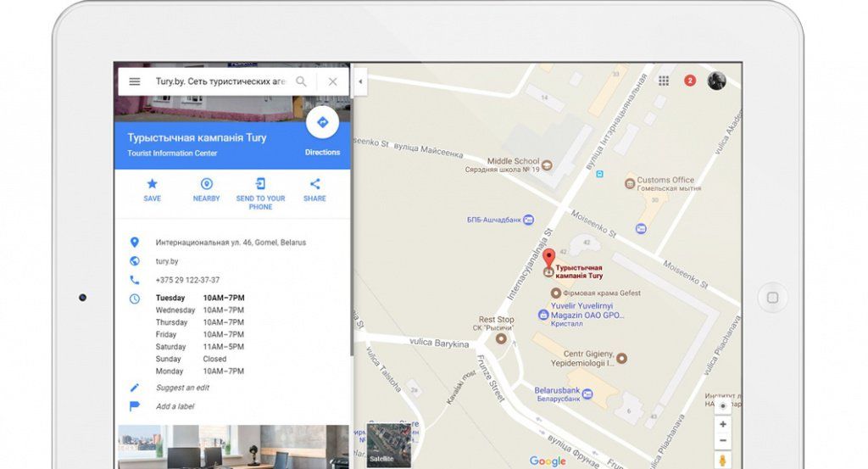The width and height of the screenshot is (868, 469).
Task: Click Middle School No. 19 map marker
Action: pyautogui.click(x=547, y=165)
